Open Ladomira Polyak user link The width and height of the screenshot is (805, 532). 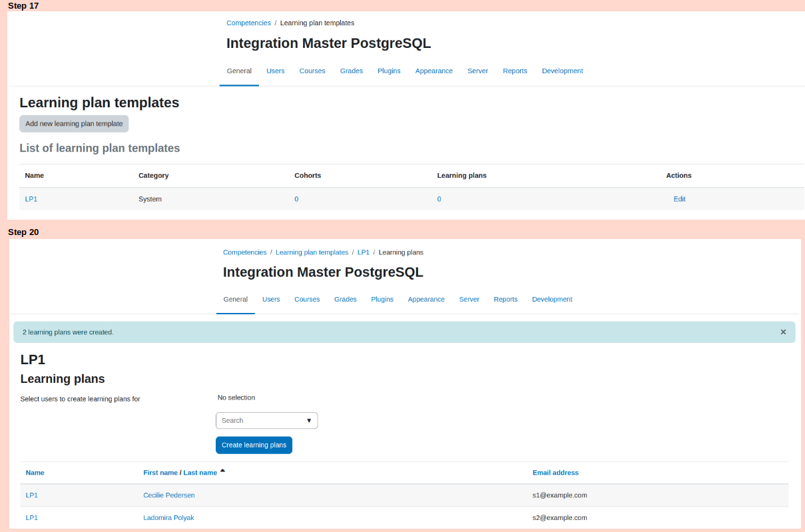[x=168, y=518]
